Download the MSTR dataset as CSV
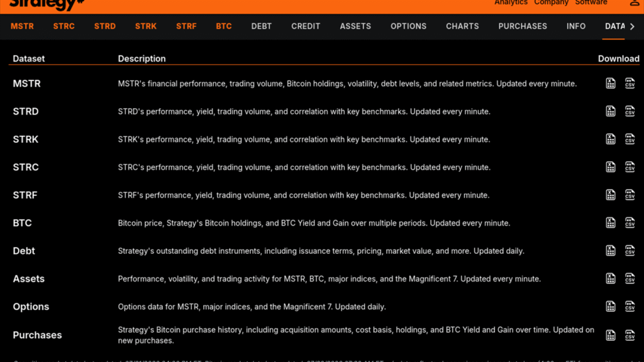644x362 pixels. [630, 84]
